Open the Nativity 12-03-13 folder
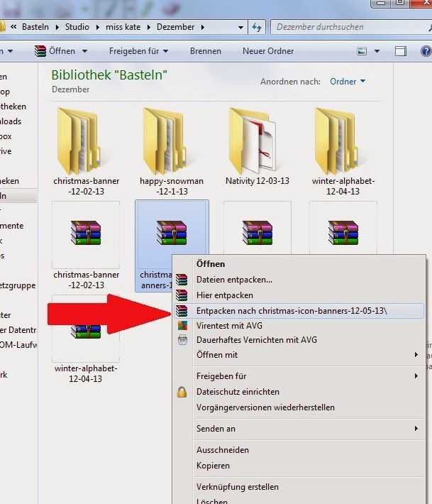This screenshot has width=432, height=504. [x=254, y=141]
